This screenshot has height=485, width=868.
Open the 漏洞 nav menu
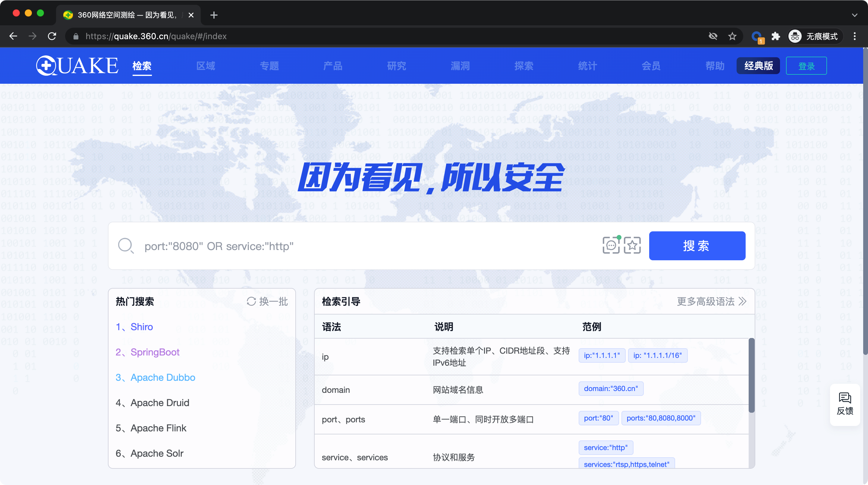pyautogui.click(x=460, y=66)
